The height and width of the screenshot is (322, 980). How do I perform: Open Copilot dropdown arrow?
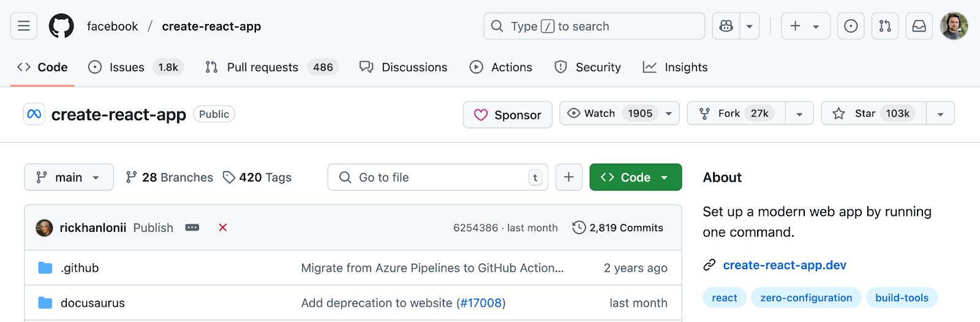pyautogui.click(x=750, y=26)
